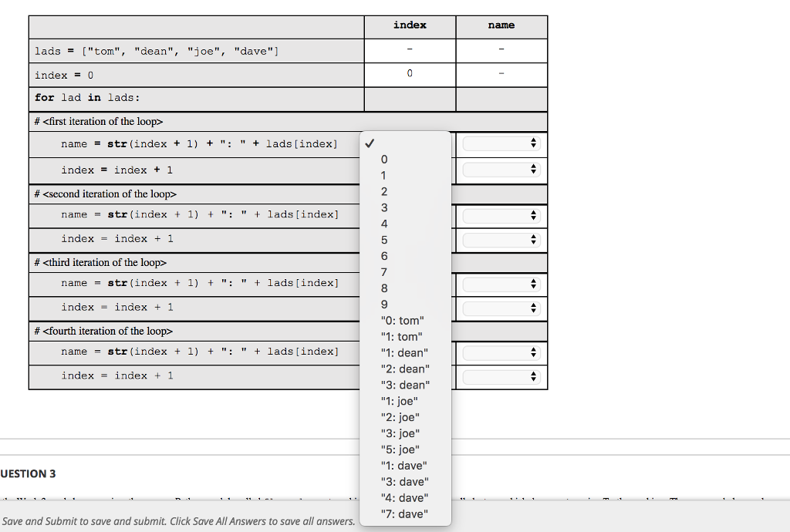This screenshot has width=790, height=532.
Task: Choose option 6 from dropdown list
Action: (405, 256)
